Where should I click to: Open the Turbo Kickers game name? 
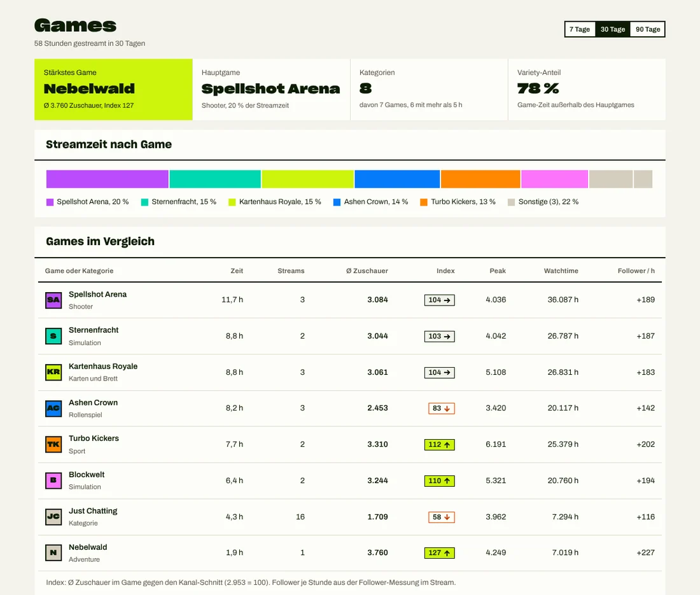(94, 438)
